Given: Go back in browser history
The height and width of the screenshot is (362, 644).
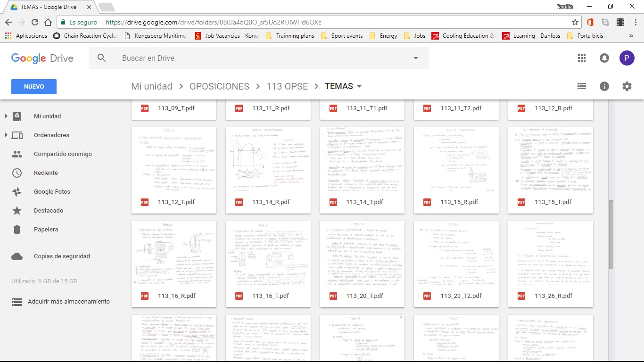Looking at the screenshot, I should click(8, 22).
